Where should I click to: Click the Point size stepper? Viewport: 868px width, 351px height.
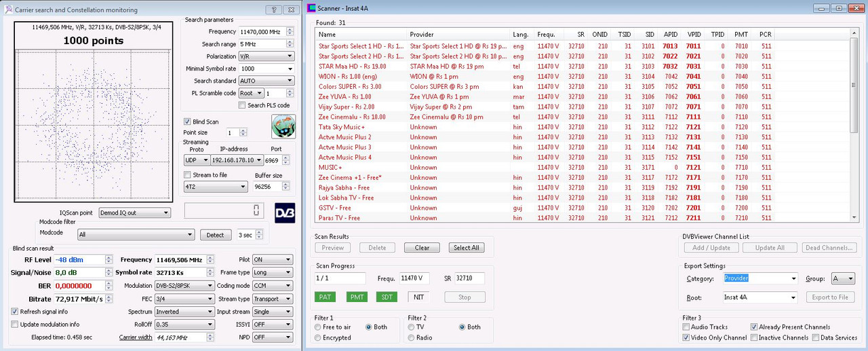(243, 133)
